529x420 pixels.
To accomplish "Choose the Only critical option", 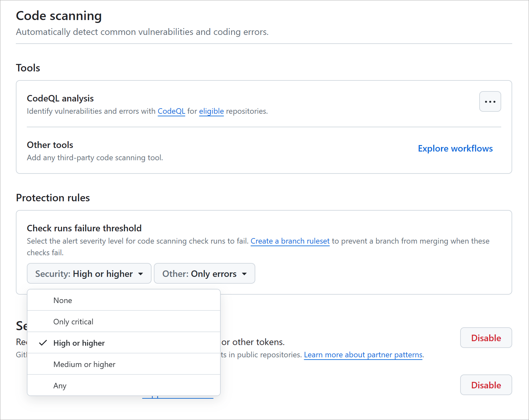I will click(73, 322).
